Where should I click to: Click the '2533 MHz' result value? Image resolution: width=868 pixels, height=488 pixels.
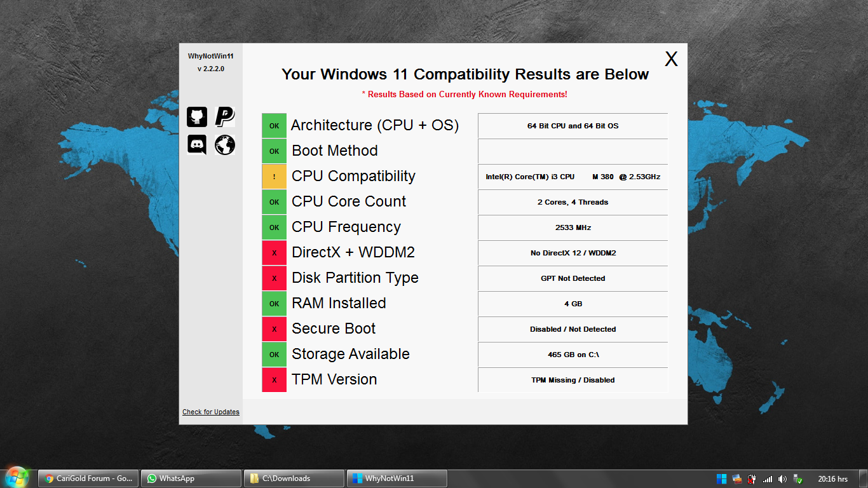[573, 227]
